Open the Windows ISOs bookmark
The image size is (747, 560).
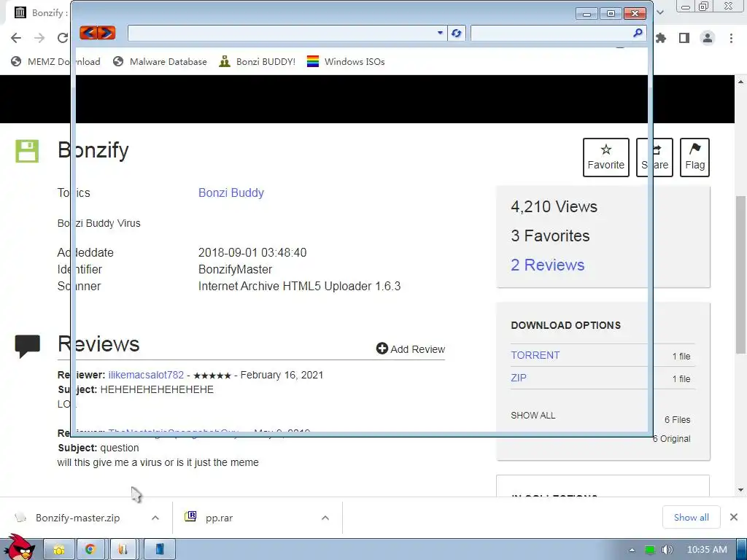pyautogui.click(x=346, y=61)
